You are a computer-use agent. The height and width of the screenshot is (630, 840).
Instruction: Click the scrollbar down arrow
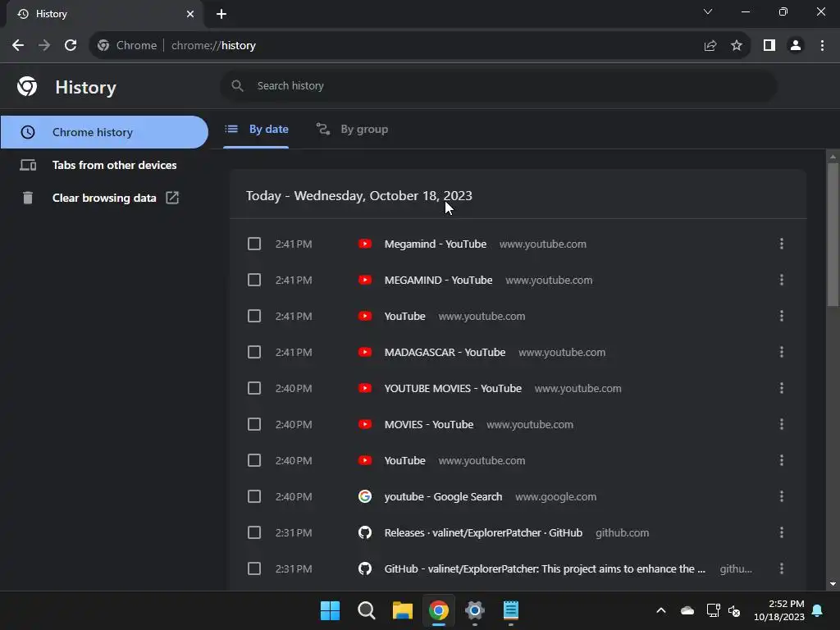click(x=833, y=584)
